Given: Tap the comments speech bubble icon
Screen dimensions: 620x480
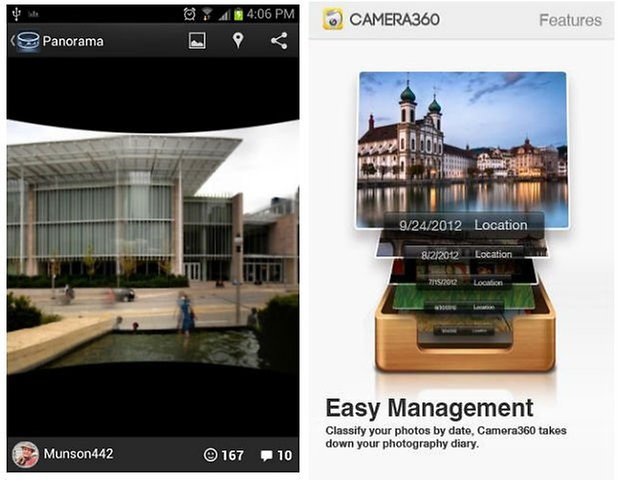Looking at the screenshot, I should (267, 455).
